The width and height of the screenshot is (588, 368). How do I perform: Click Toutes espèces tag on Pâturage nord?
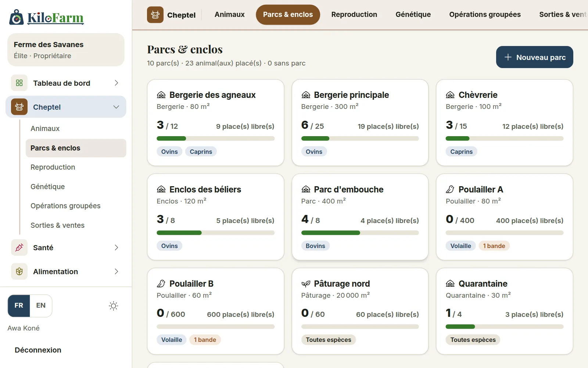pos(329,340)
